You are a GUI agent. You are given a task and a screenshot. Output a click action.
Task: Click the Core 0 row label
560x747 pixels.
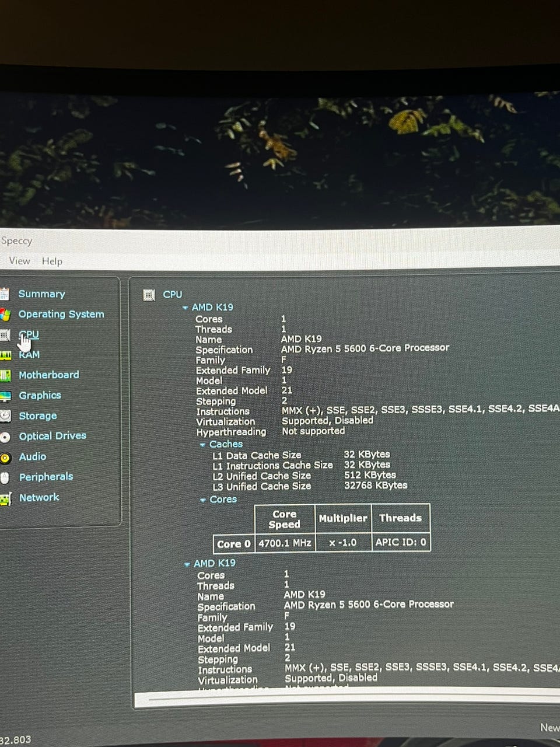[x=234, y=544]
